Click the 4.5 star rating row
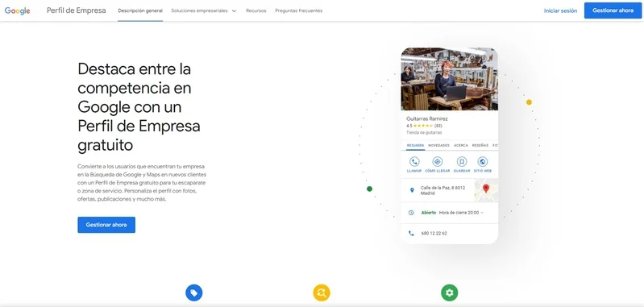 click(424, 126)
